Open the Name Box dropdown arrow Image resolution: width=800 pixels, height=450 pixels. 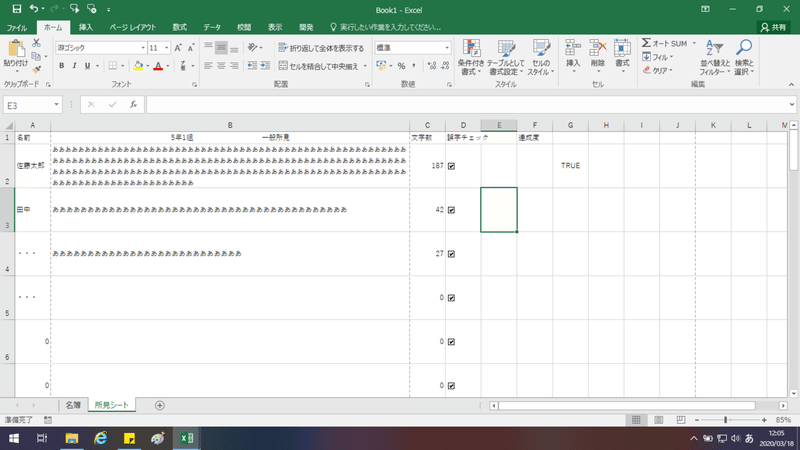click(56, 105)
